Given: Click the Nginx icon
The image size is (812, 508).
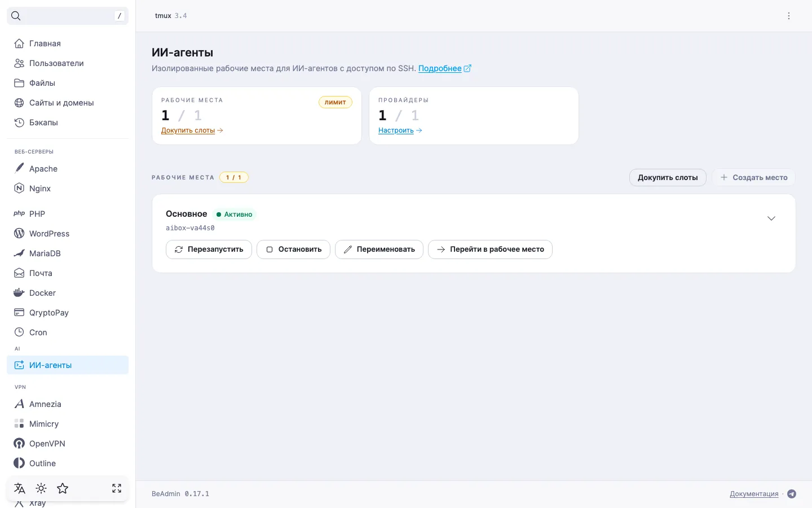Looking at the screenshot, I should [19, 188].
